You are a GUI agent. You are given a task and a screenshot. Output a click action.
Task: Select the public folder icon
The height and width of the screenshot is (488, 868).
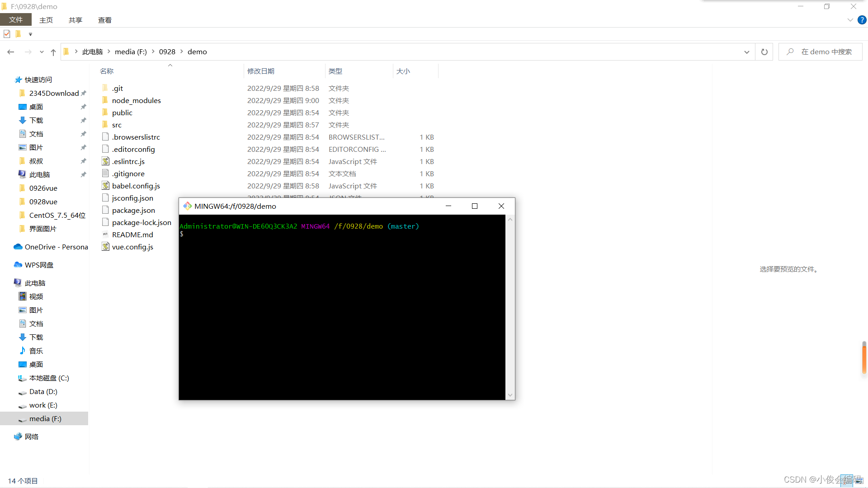[x=105, y=113]
